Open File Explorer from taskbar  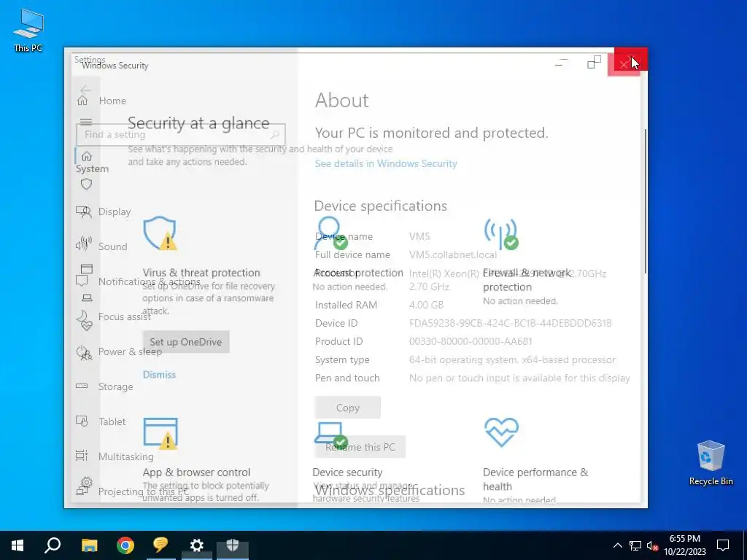pyautogui.click(x=89, y=545)
